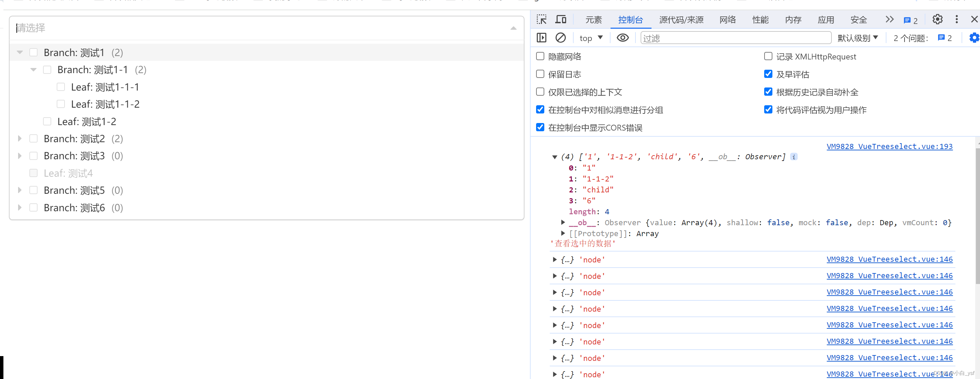Click the array info 'i' badge
980x379 pixels.
(x=794, y=157)
